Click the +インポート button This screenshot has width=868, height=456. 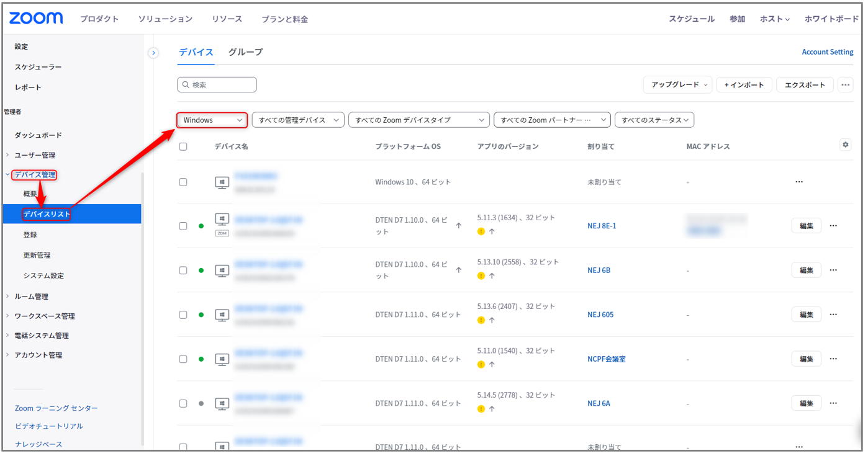click(x=744, y=85)
